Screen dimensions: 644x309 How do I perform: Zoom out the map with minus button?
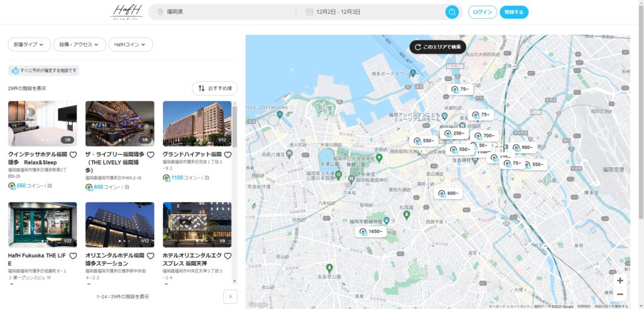pos(619,294)
